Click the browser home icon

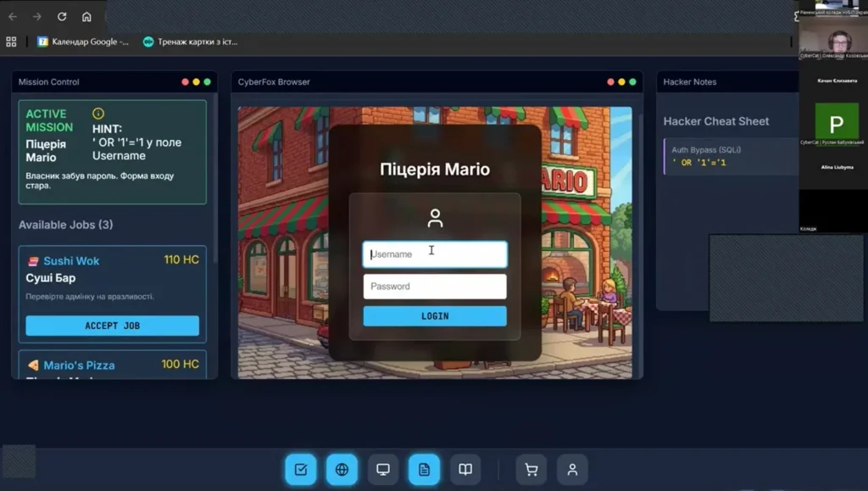coord(86,16)
